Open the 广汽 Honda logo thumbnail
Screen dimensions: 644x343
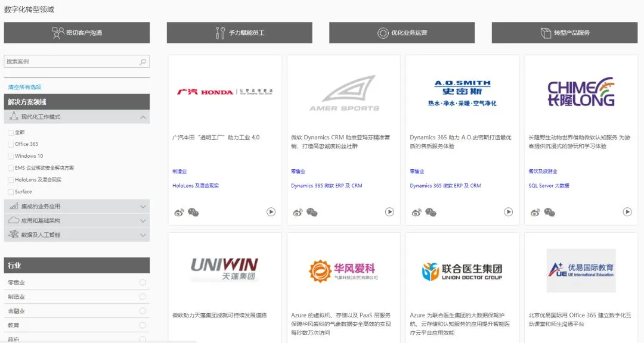225,92
